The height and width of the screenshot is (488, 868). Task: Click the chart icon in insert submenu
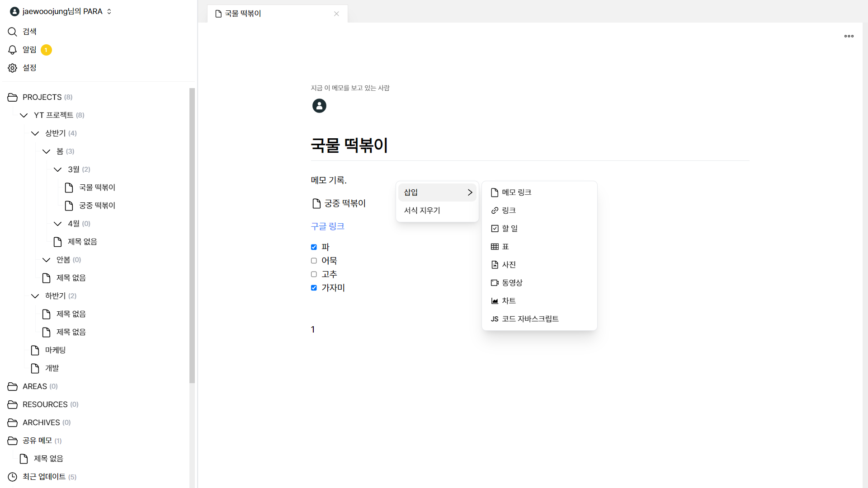[x=495, y=301]
